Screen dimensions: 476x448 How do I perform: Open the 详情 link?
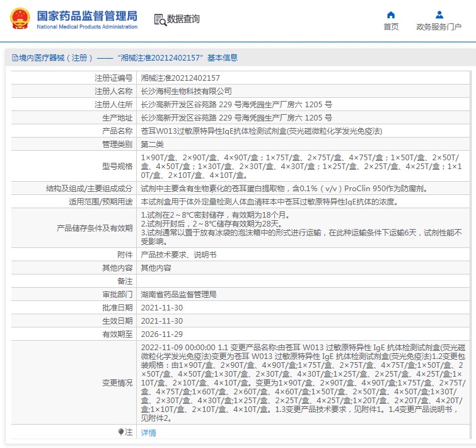pos(148,432)
